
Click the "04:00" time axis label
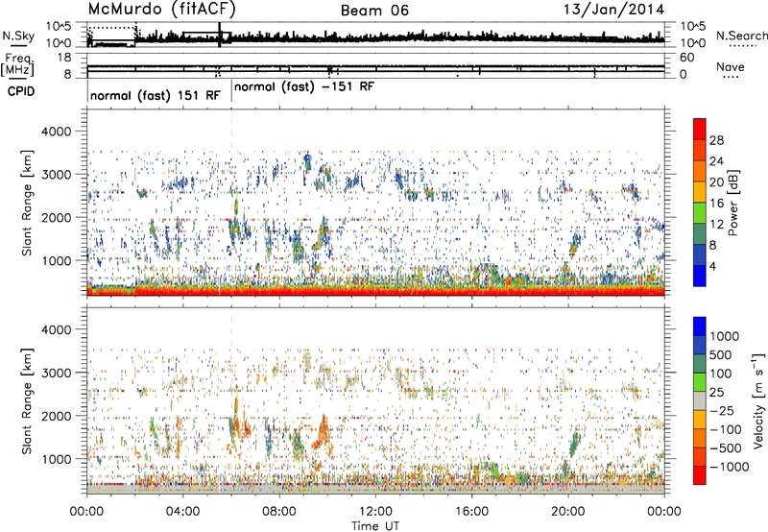(182, 512)
